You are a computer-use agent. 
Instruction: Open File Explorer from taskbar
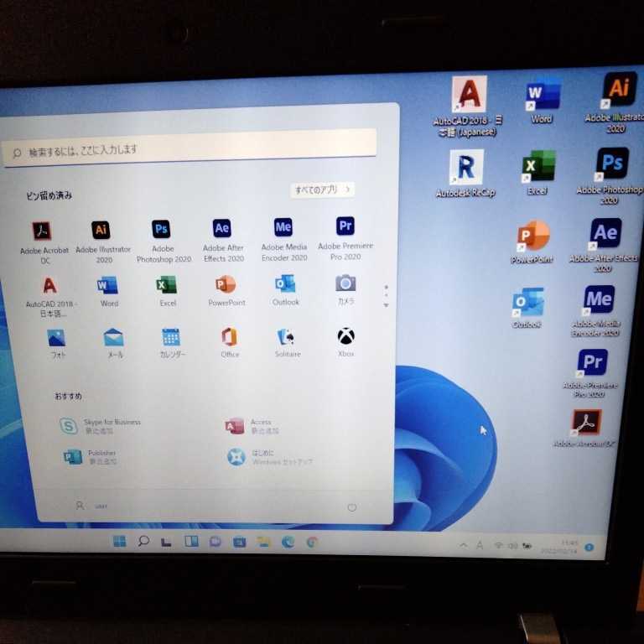pyautogui.click(x=263, y=543)
